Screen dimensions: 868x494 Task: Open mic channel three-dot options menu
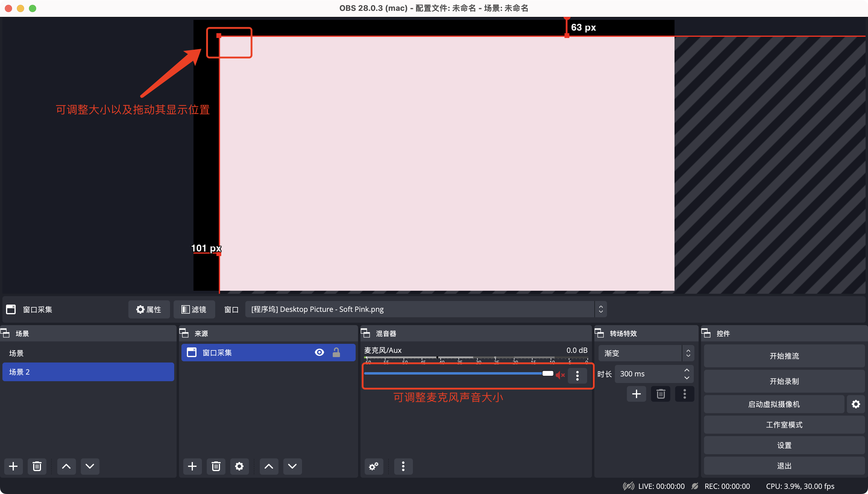(x=577, y=375)
